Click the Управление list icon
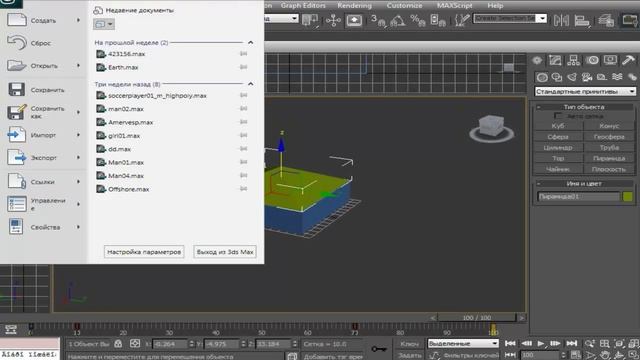 (17, 204)
